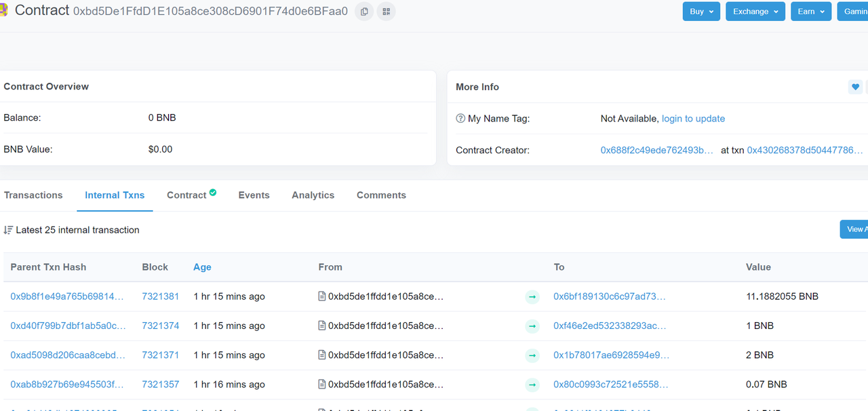Open block 7321374
The height and width of the screenshot is (411, 868).
coord(160,326)
